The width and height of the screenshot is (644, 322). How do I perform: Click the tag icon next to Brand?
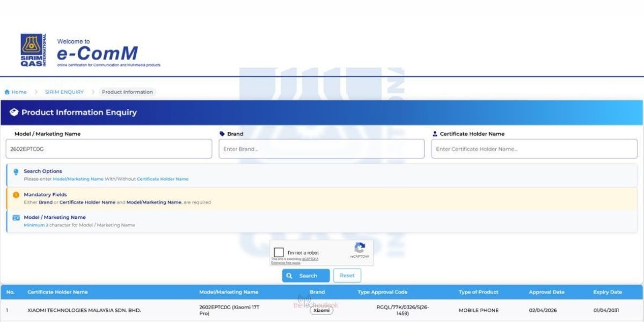[x=222, y=134]
